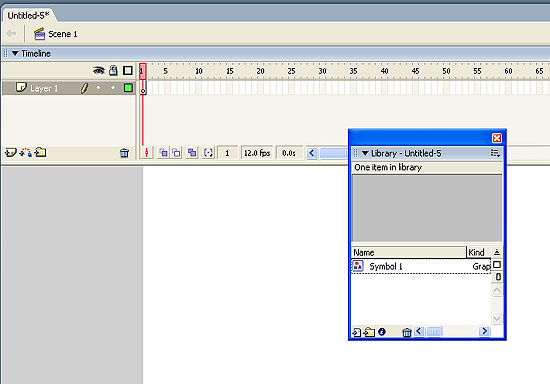
Task: Select Layer 1 by its name
Action: pos(44,88)
